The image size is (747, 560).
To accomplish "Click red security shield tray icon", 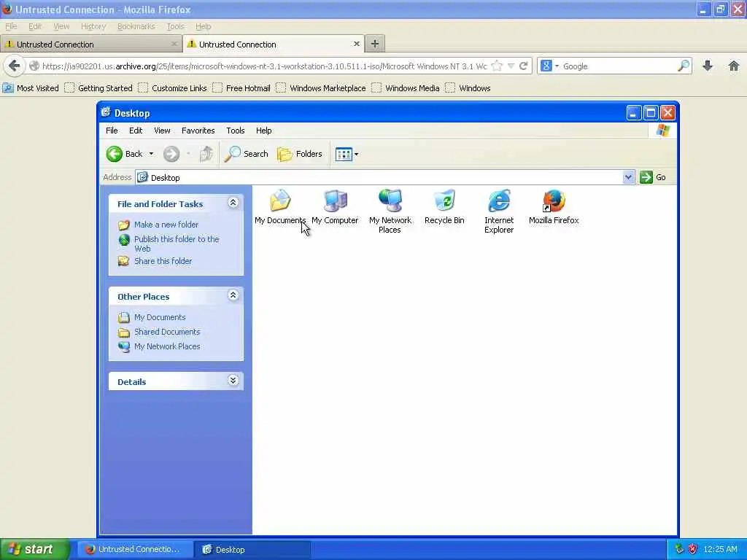I will (x=692, y=549).
